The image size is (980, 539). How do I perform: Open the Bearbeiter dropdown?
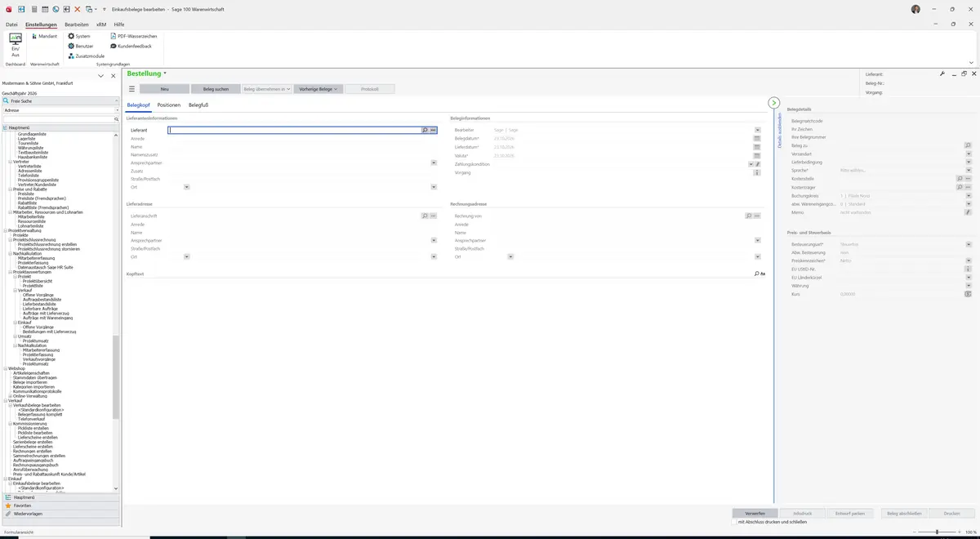click(x=757, y=130)
